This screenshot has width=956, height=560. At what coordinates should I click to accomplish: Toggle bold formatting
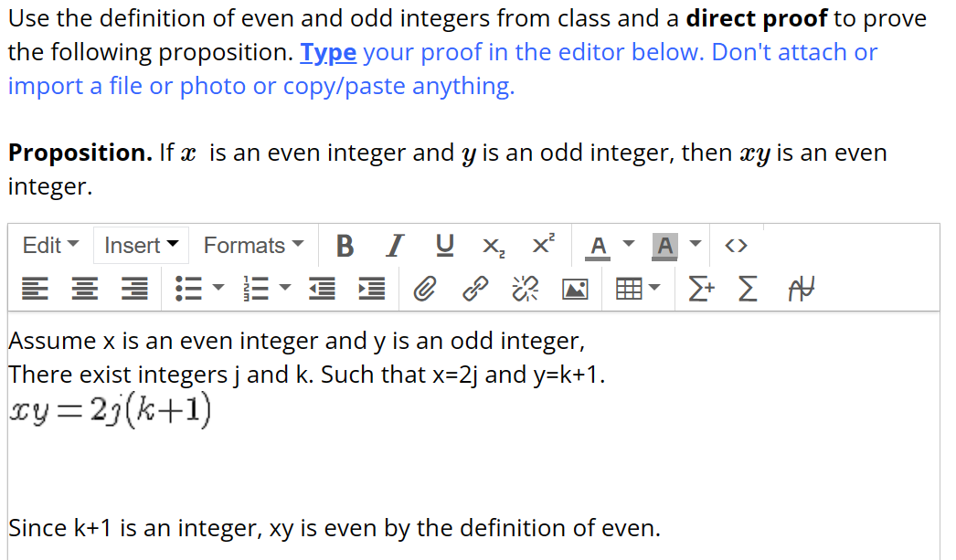coord(345,245)
